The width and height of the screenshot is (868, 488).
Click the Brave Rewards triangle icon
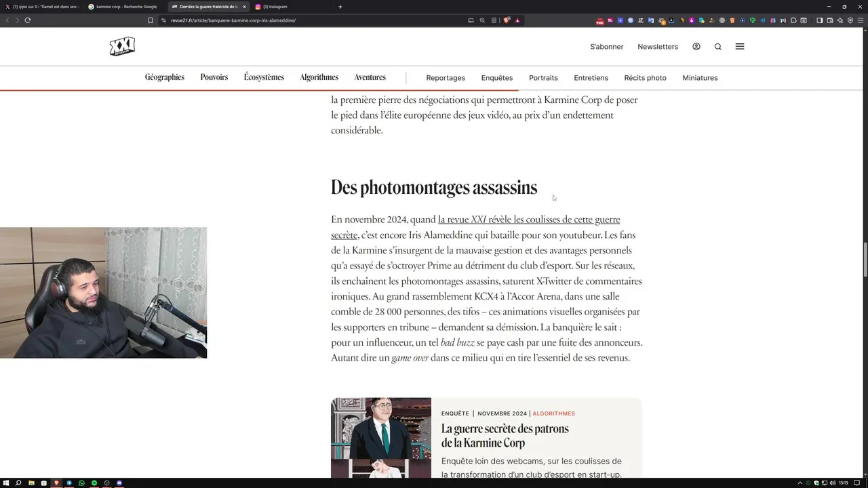tap(517, 20)
